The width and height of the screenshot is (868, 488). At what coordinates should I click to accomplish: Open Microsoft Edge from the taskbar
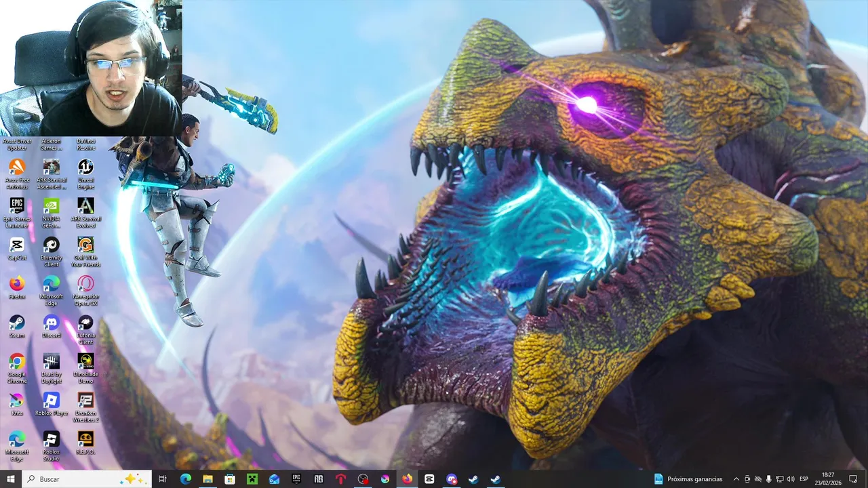tap(185, 479)
